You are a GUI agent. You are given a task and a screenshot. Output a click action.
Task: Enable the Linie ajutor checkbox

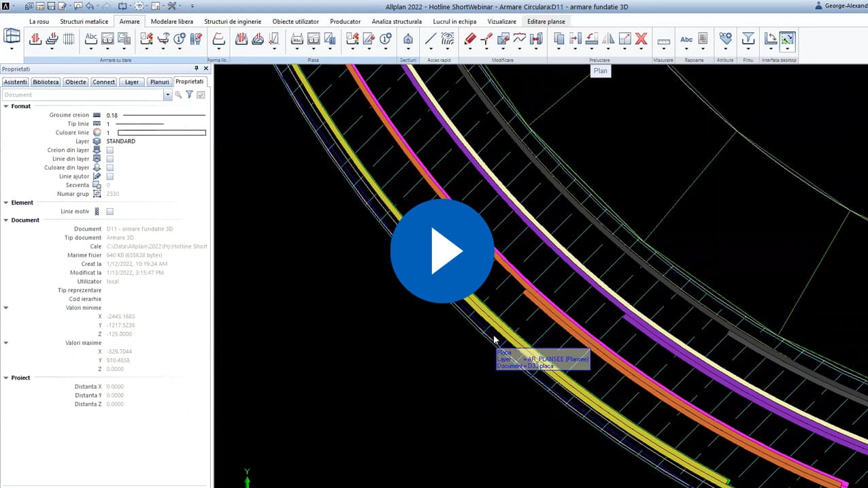click(x=110, y=177)
